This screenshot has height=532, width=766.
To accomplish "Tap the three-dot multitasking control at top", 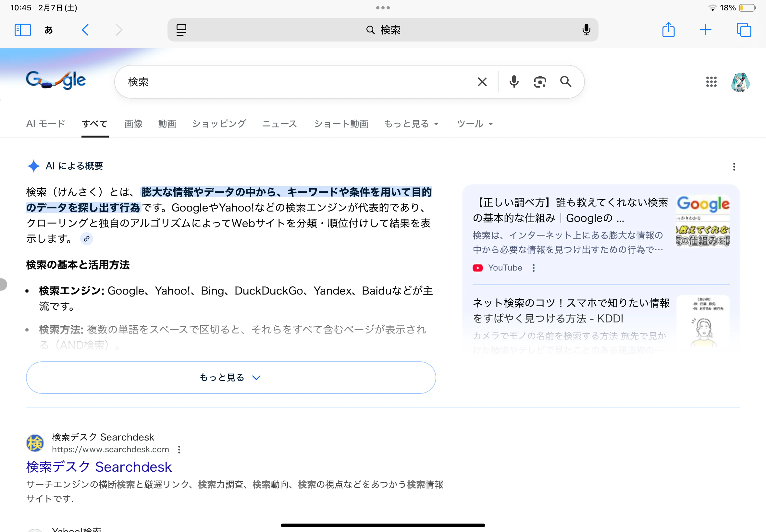I will coord(383,8).
